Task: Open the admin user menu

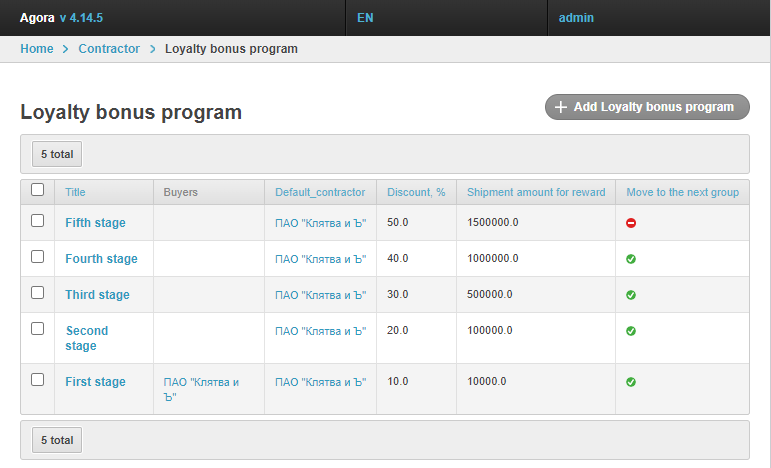Action: [576, 18]
